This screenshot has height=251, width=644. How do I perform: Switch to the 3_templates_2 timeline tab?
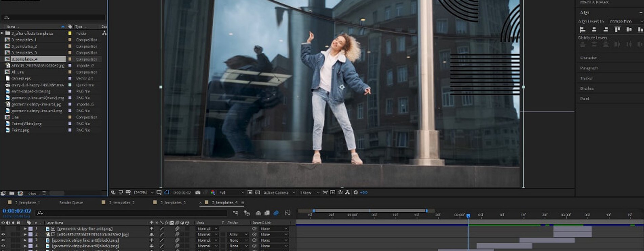pos(122,202)
